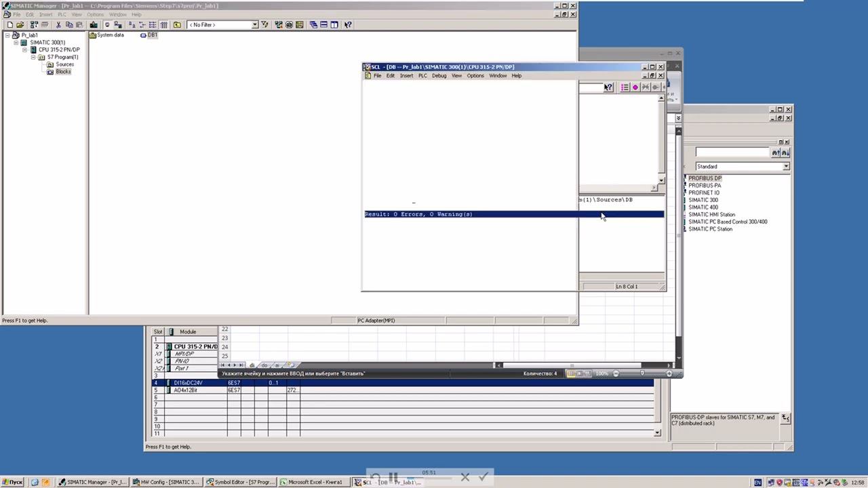Click search-down icon in hardware catalog
The height and width of the screenshot is (488, 868).
[x=785, y=152]
